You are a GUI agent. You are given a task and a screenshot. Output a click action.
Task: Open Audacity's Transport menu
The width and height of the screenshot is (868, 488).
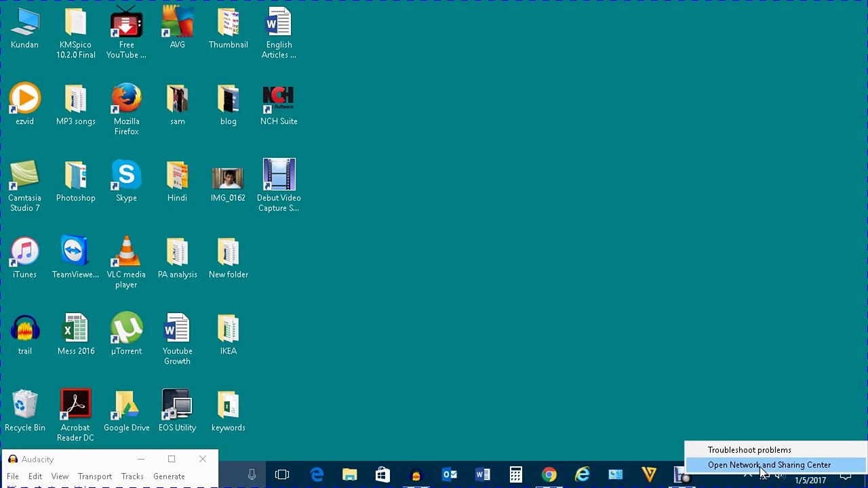(94, 476)
